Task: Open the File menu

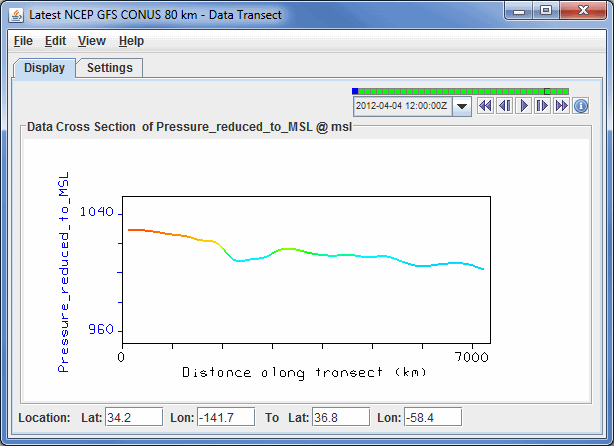Action: coord(23,41)
